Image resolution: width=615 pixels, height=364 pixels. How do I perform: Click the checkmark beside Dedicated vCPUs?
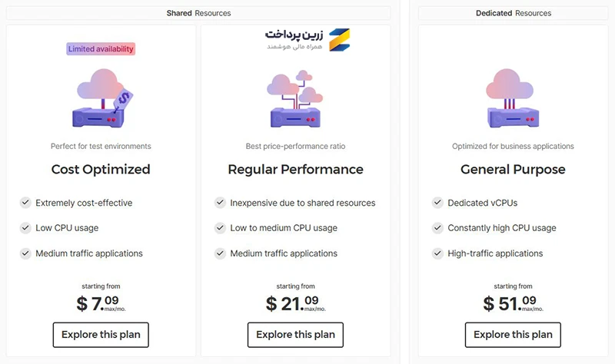point(437,203)
